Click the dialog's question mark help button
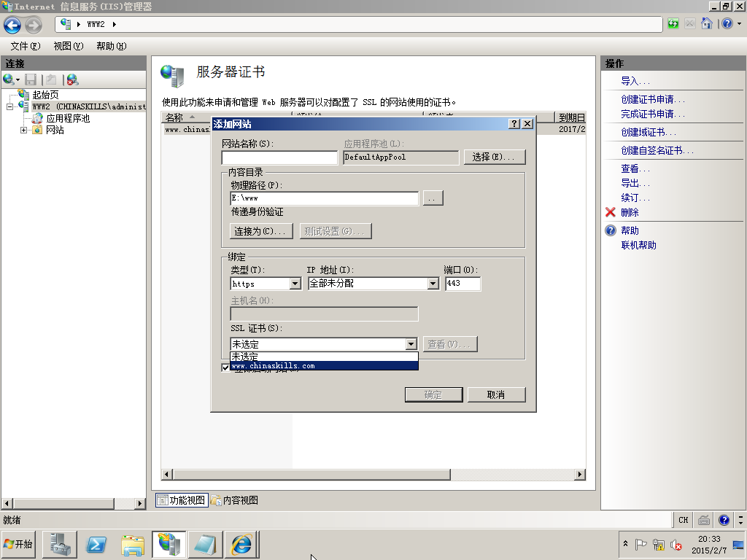Image resolution: width=747 pixels, height=560 pixels. coord(514,124)
